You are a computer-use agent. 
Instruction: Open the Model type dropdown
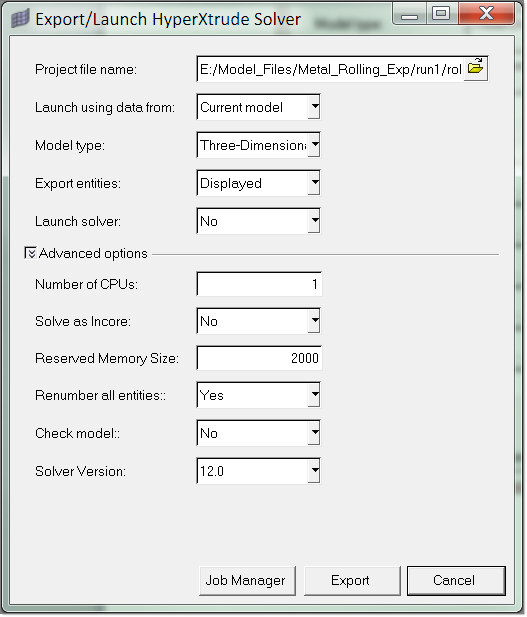[x=259, y=145]
